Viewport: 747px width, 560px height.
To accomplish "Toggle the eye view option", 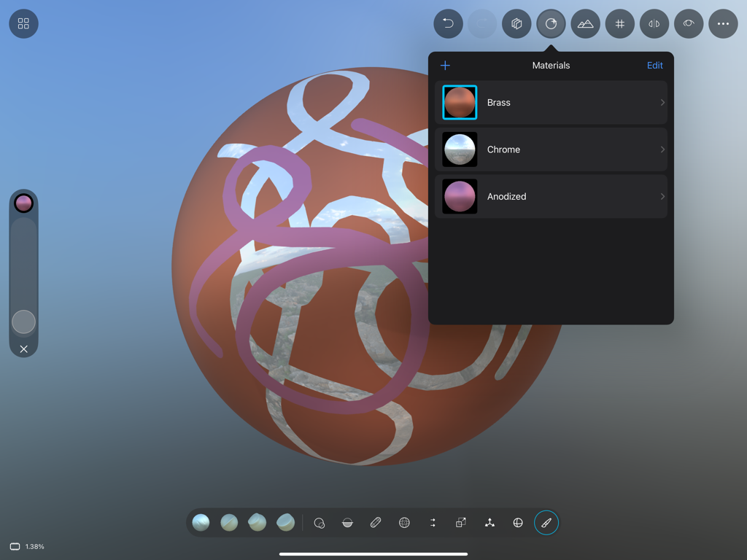I will point(689,23).
